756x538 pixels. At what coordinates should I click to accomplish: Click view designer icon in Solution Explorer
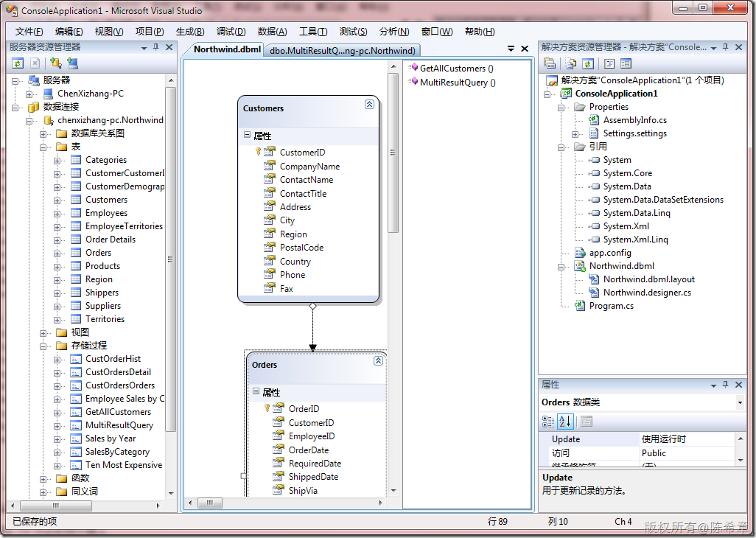click(x=626, y=63)
